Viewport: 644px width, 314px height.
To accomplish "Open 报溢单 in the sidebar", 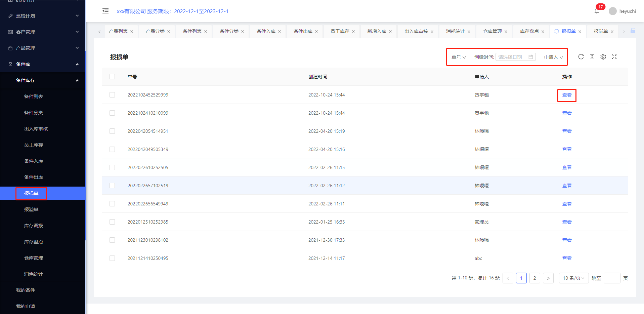I will pyautogui.click(x=31, y=209).
